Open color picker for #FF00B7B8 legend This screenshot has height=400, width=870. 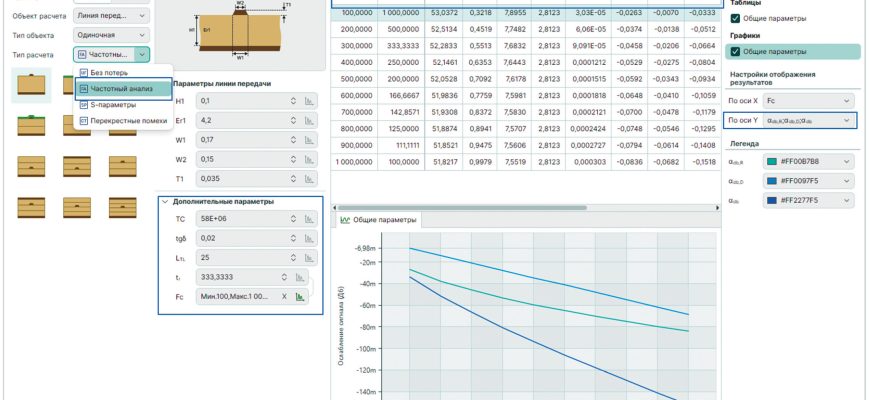807,162
